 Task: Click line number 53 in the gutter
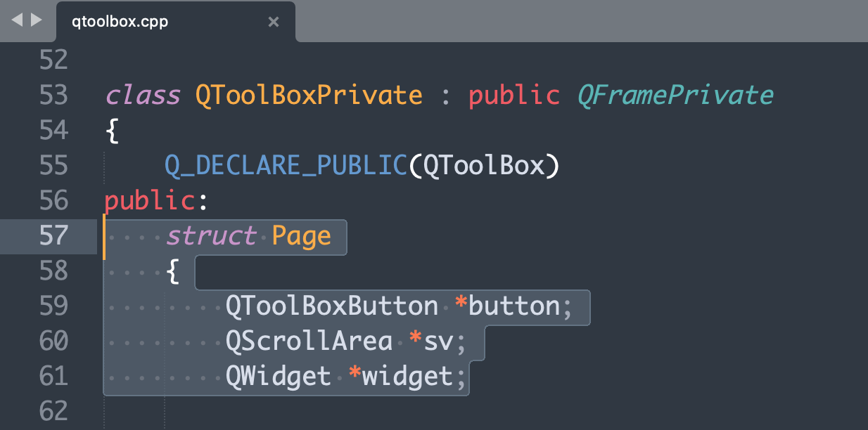click(53, 95)
